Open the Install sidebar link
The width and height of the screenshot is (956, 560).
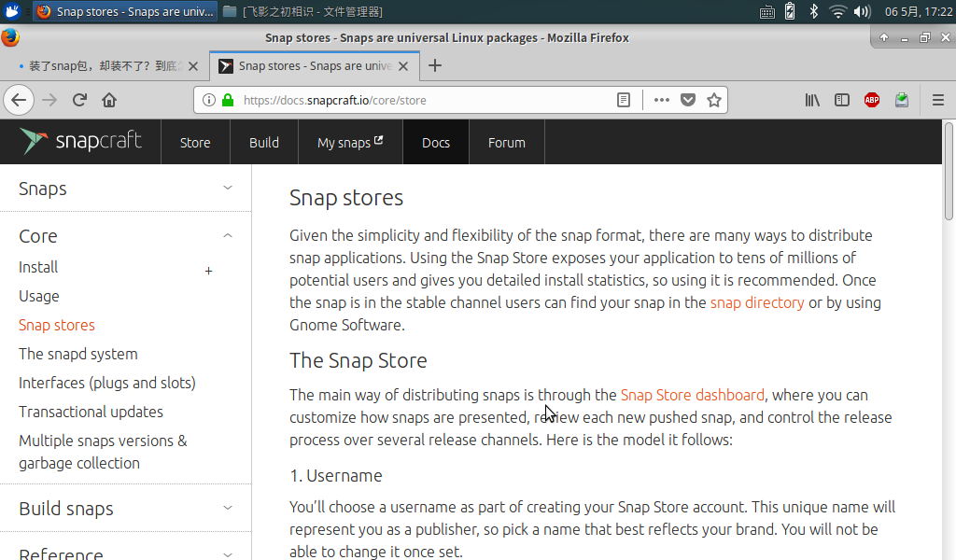(38, 268)
